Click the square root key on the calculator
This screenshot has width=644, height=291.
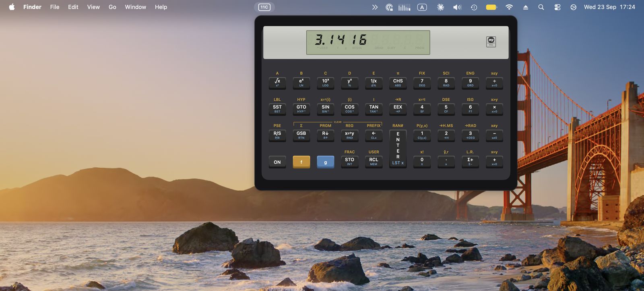pyautogui.click(x=277, y=83)
